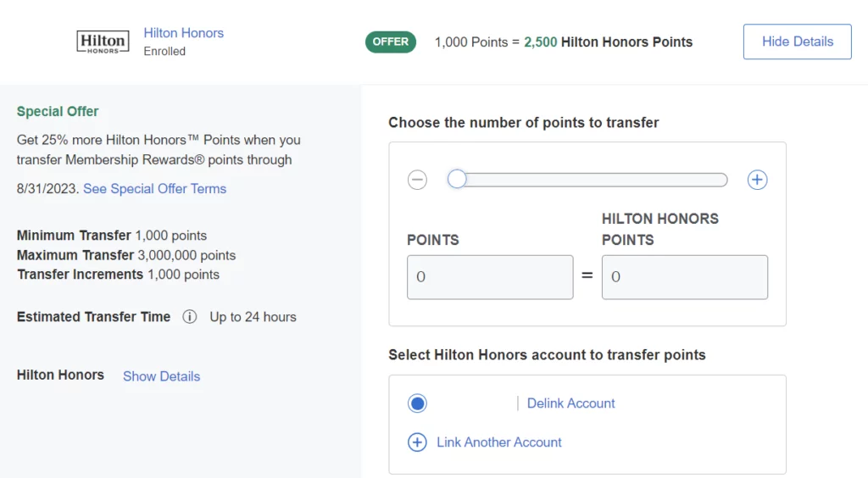Click the plus icon beside Link Another Account
Screen dimensions: 868x478
click(417, 442)
